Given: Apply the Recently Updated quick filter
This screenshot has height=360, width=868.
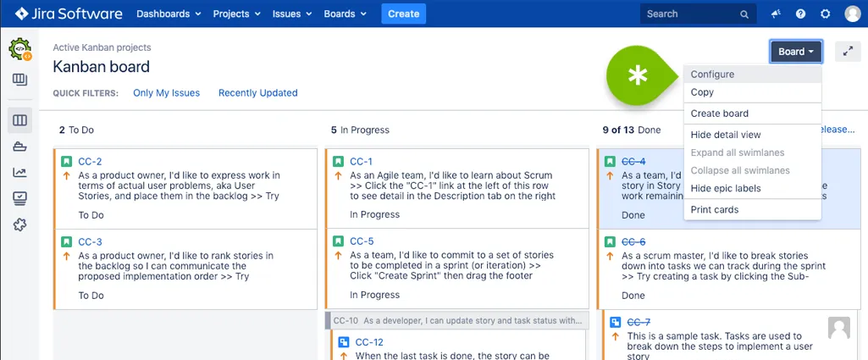Looking at the screenshot, I should 258,93.
